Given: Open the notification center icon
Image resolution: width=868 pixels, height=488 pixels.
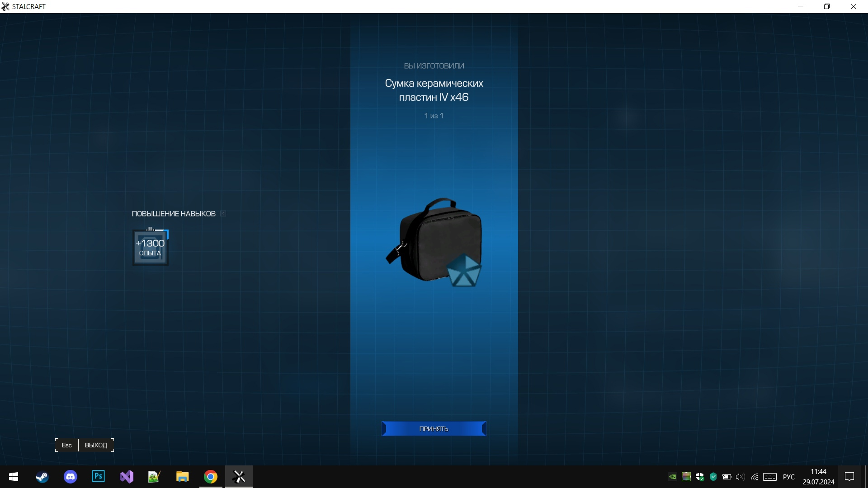Looking at the screenshot, I should [849, 477].
